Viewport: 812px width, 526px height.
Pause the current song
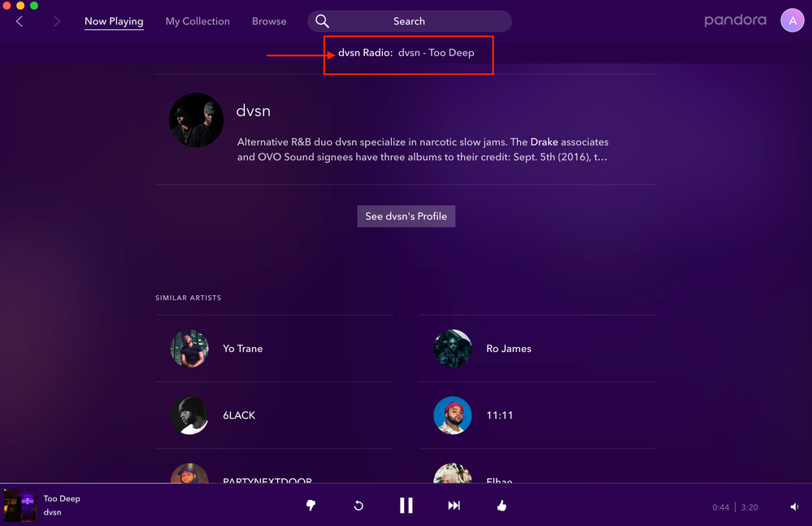point(406,506)
